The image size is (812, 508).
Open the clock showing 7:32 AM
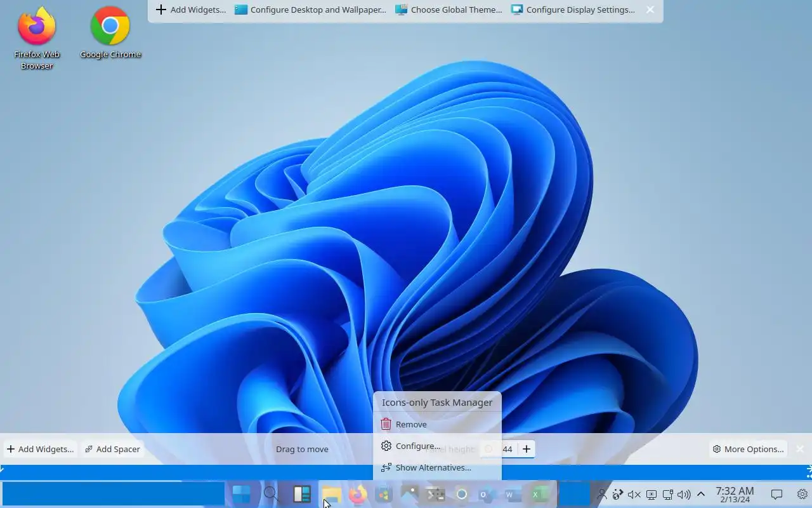point(735,494)
